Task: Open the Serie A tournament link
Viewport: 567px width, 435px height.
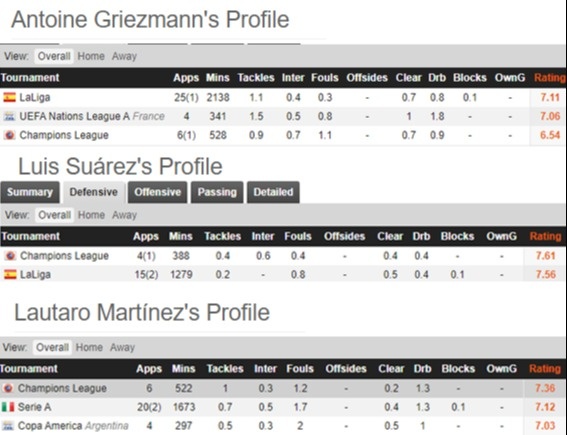Action: click(x=34, y=407)
